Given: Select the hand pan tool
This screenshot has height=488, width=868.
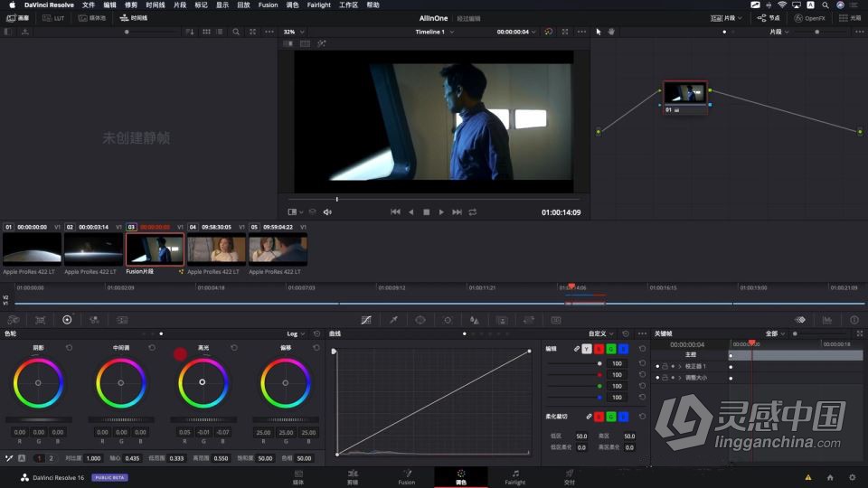Looking at the screenshot, I should (x=611, y=32).
